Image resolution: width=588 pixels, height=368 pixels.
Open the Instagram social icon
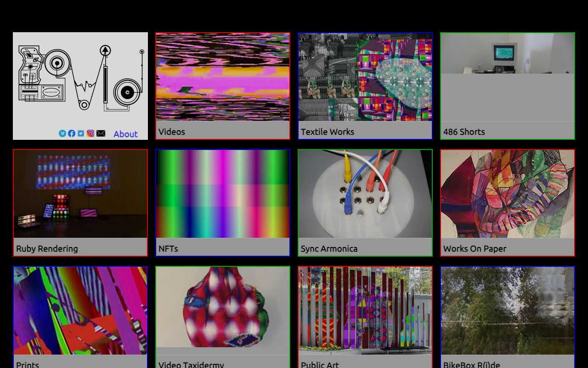click(90, 133)
